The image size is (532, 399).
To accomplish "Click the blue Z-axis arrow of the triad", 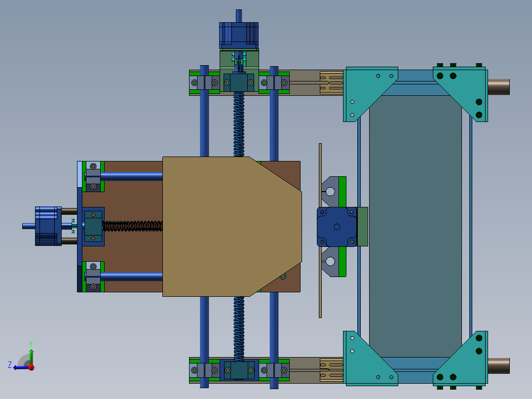I will pos(20,367).
